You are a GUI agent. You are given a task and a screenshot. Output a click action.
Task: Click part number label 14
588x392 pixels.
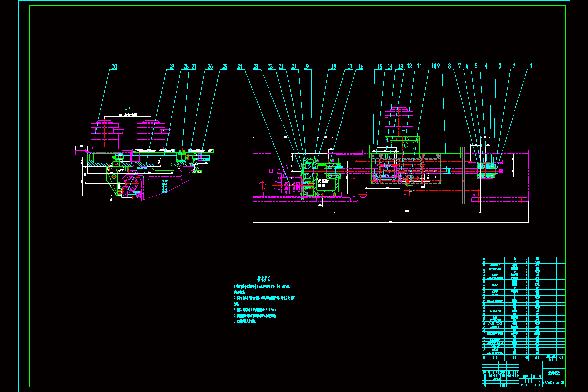(x=390, y=66)
